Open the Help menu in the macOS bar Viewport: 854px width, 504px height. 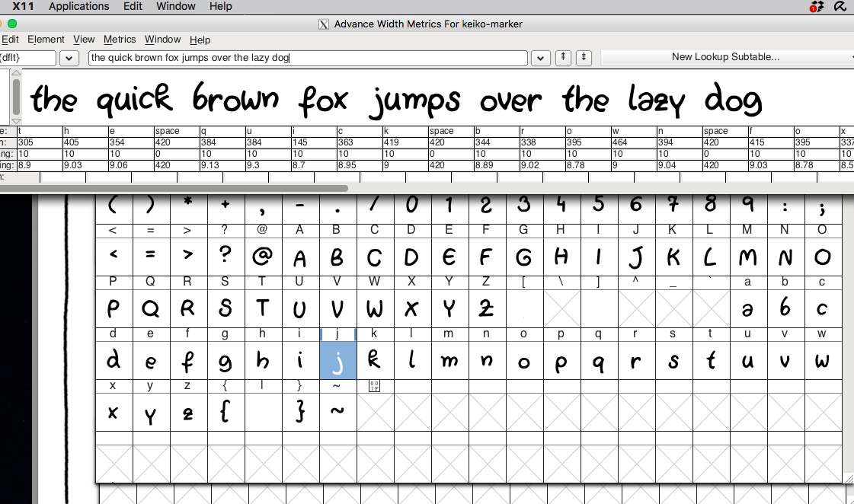tap(221, 7)
